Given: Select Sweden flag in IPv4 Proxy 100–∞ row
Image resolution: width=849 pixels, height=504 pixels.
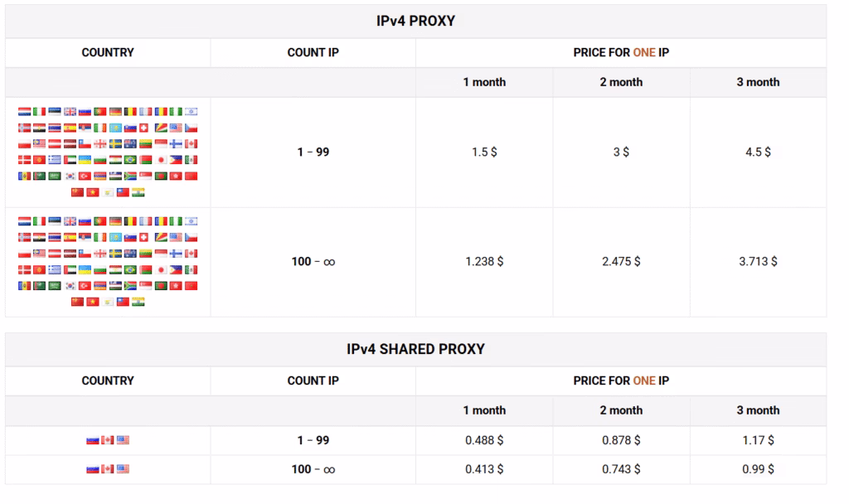Looking at the screenshot, I should pos(115,254).
